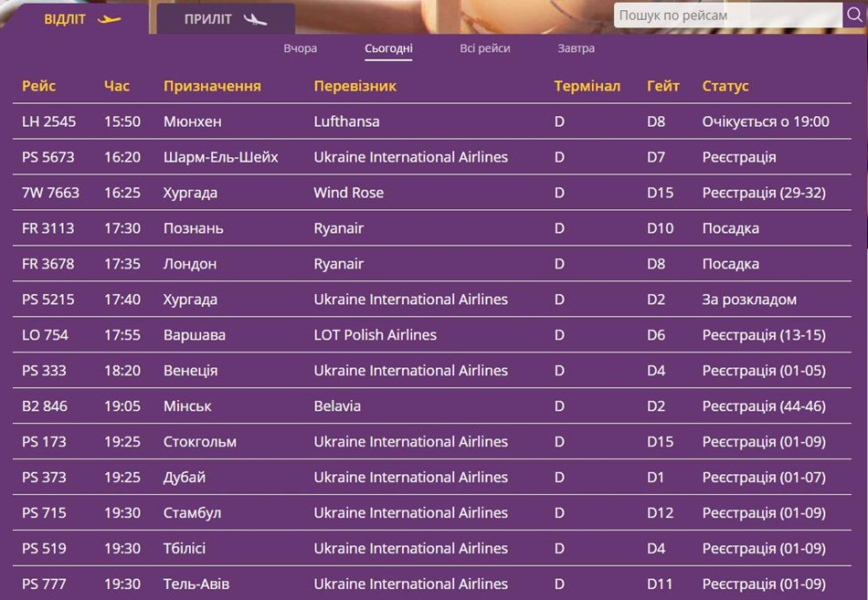Click the Призначення column header
Viewport: 868px width, 600px height.
click(x=212, y=87)
